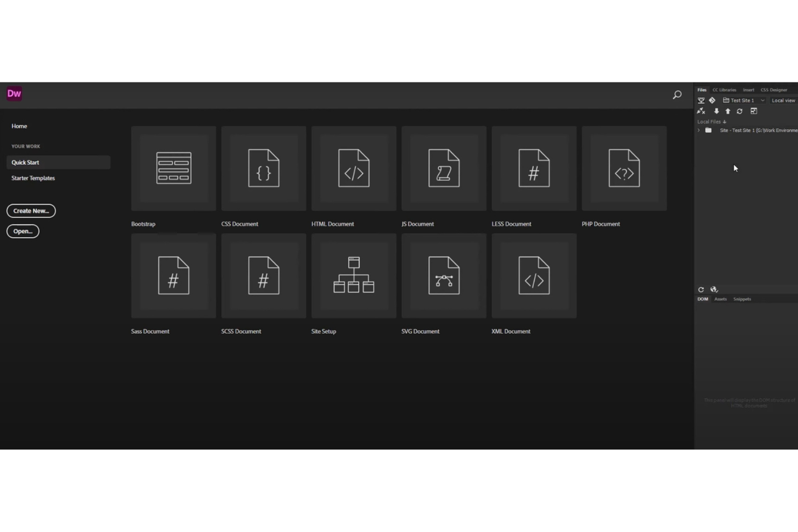Open the Site Setup tile
The height and width of the screenshot is (532, 798).
(x=354, y=275)
